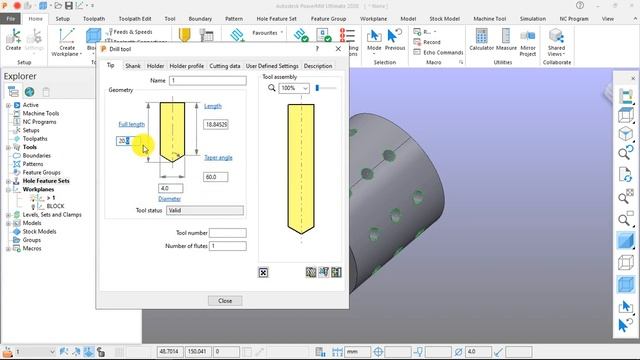Click first tool database icon below preview
The height and width of the screenshot is (360, 640).
(x=311, y=272)
